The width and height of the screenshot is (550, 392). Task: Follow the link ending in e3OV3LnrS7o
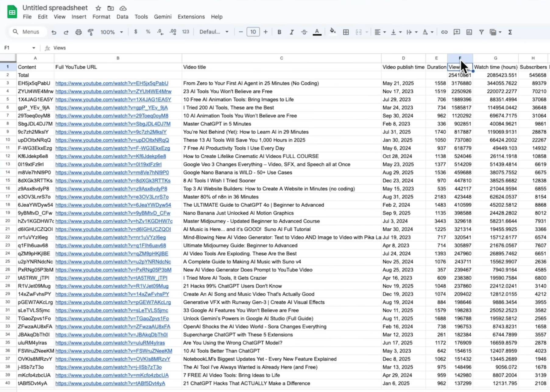coord(112,197)
